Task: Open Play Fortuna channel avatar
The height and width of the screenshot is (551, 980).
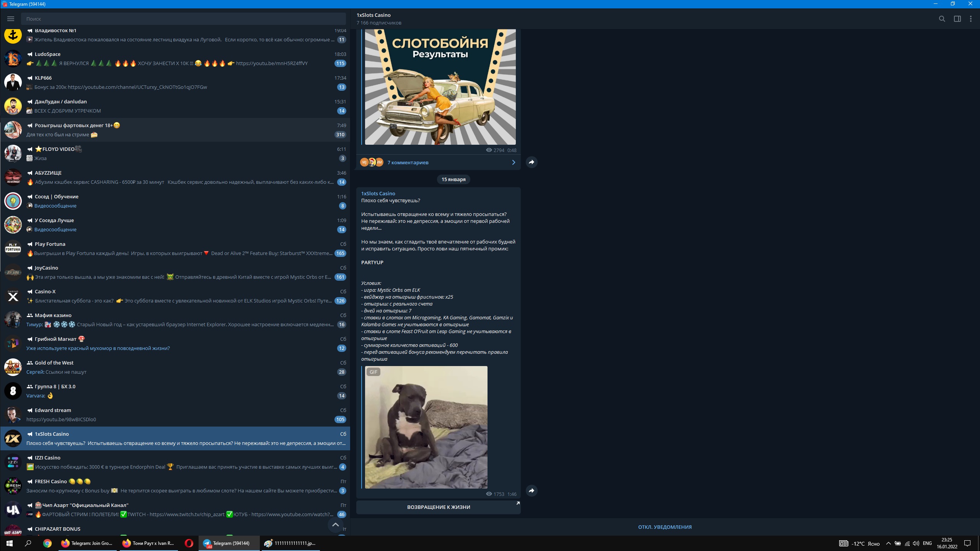Action: (x=13, y=249)
